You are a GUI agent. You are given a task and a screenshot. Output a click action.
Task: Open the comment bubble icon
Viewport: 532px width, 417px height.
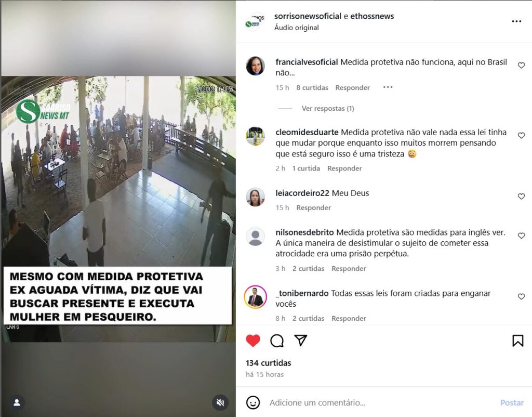coord(277,341)
